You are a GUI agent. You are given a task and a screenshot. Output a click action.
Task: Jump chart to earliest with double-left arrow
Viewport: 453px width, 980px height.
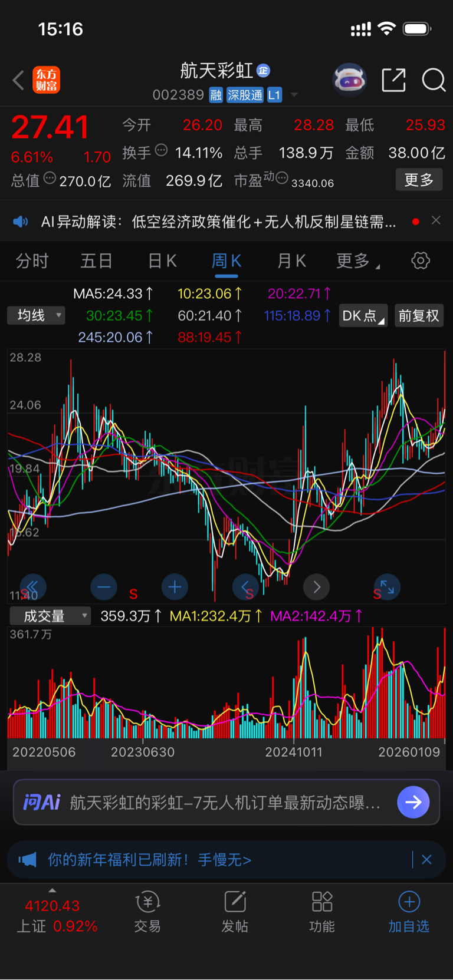(32, 587)
